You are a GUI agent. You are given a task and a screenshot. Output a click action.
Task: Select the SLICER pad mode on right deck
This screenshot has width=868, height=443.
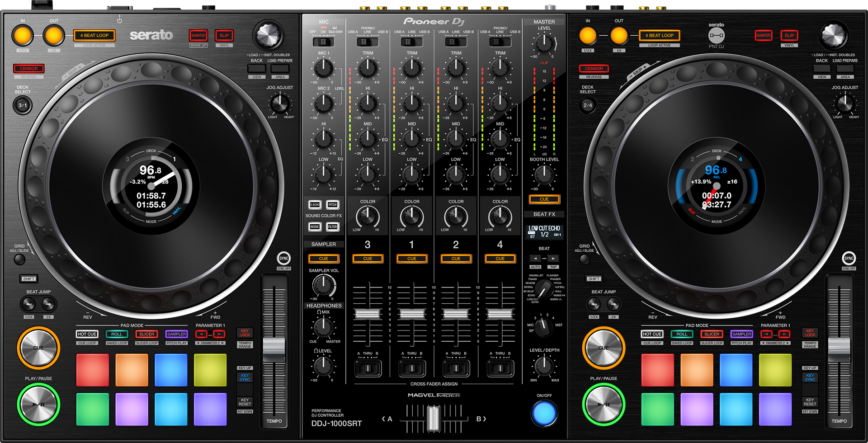click(x=711, y=334)
